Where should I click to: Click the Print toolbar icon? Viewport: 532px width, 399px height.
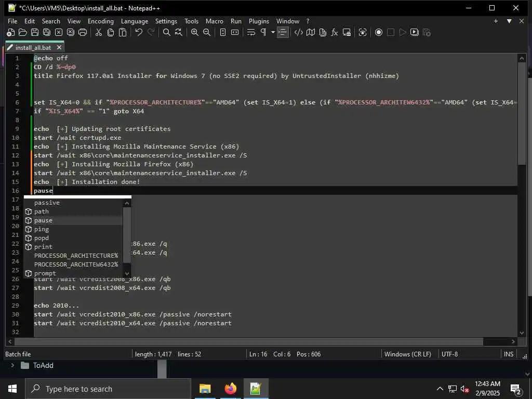[x=83, y=33]
